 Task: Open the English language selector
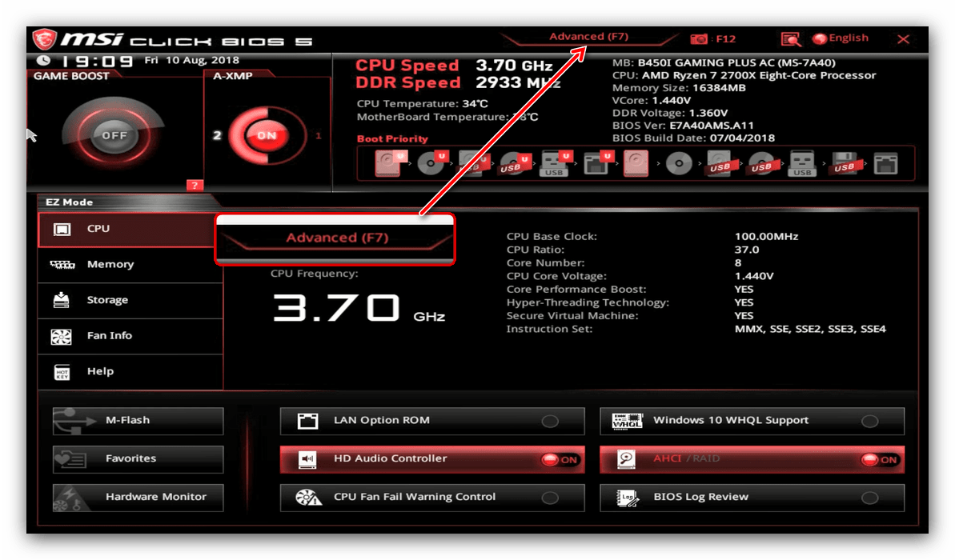coord(841,38)
